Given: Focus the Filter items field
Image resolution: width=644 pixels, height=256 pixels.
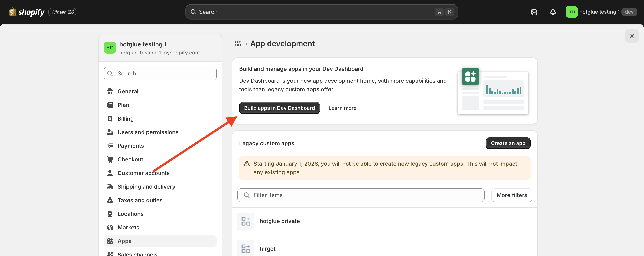Looking at the screenshot, I should coord(361,195).
